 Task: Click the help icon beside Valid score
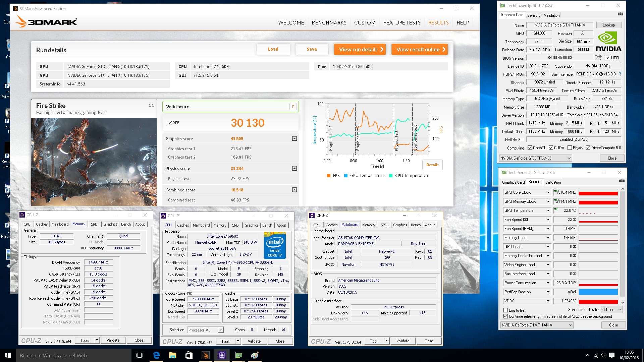pos(293,107)
